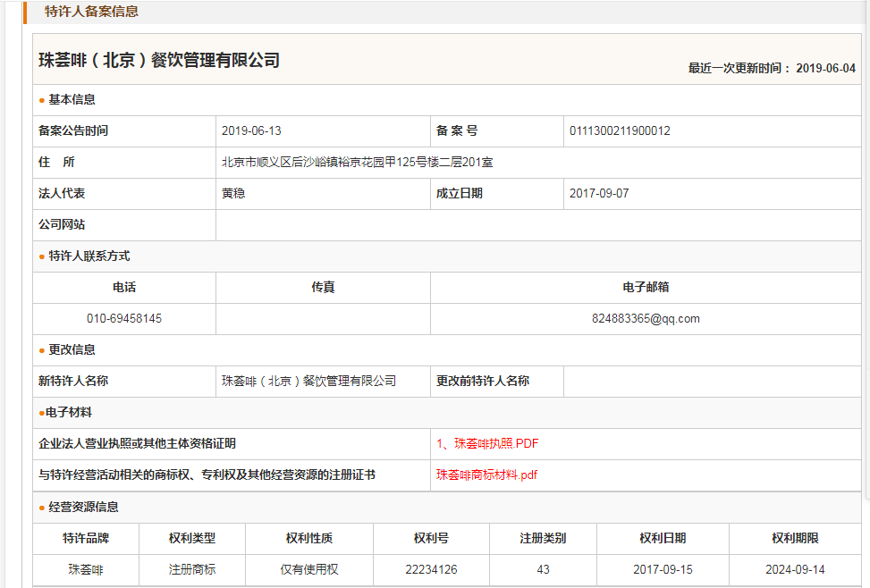This screenshot has height=588, width=870.
Task: Click the 注册类别 column header
Action: pos(543,538)
